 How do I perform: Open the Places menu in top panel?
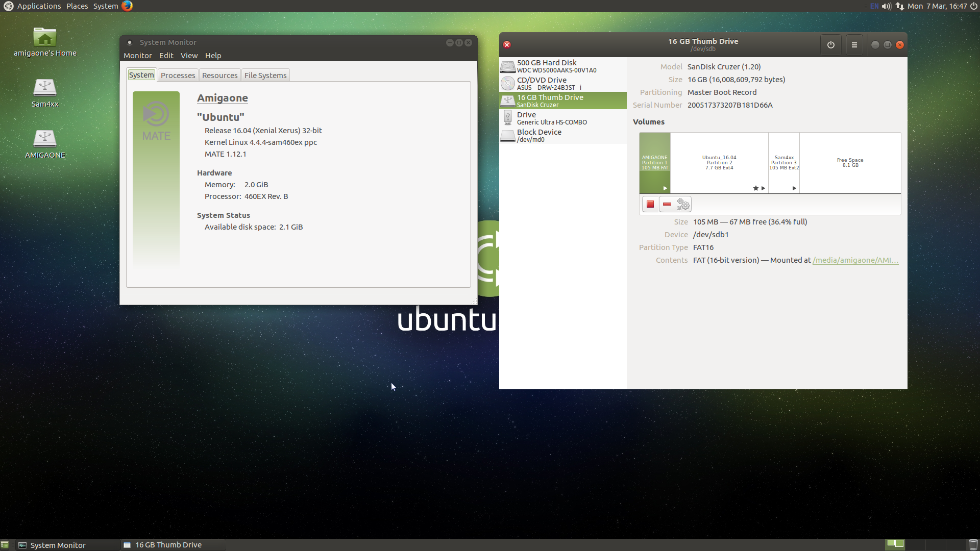click(77, 6)
